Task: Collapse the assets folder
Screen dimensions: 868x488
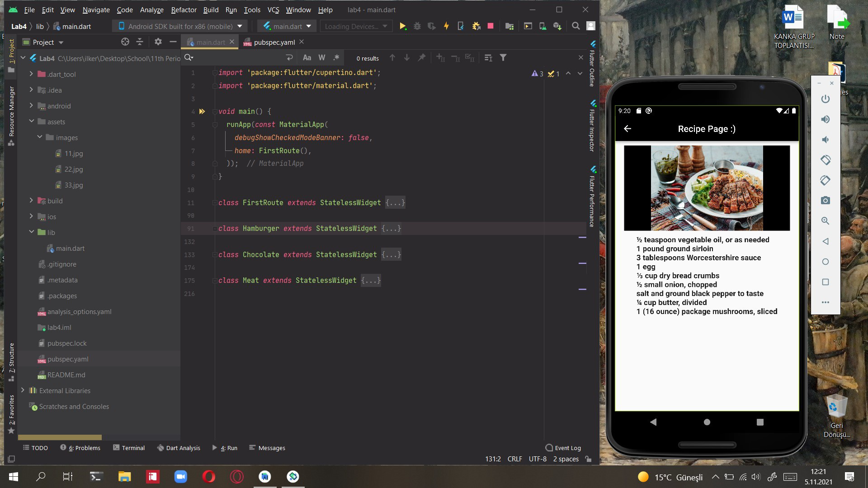Action: [31, 122]
